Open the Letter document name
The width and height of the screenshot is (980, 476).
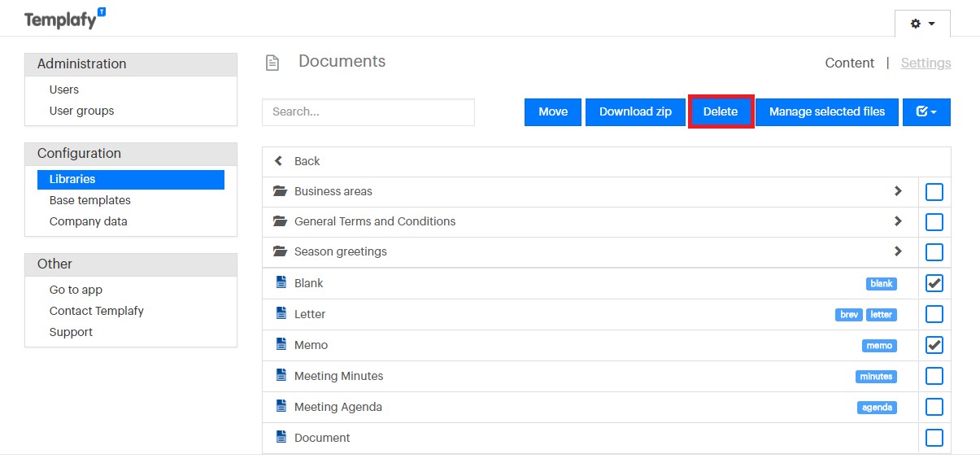coord(310,314)
